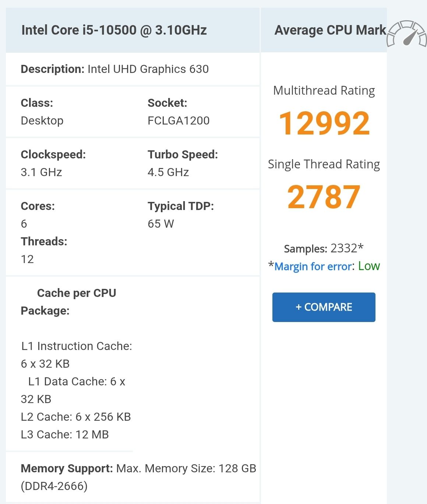Viewport: 427px width, 504px height.
Task: Click the Threads value 12
Action: coord(27,259)
